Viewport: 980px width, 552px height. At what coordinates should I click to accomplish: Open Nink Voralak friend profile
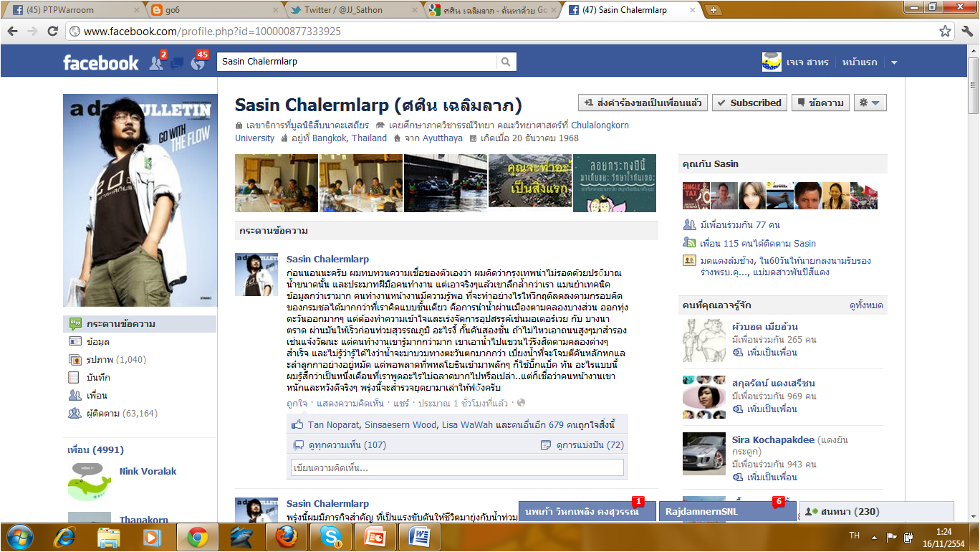pos(148,471)
